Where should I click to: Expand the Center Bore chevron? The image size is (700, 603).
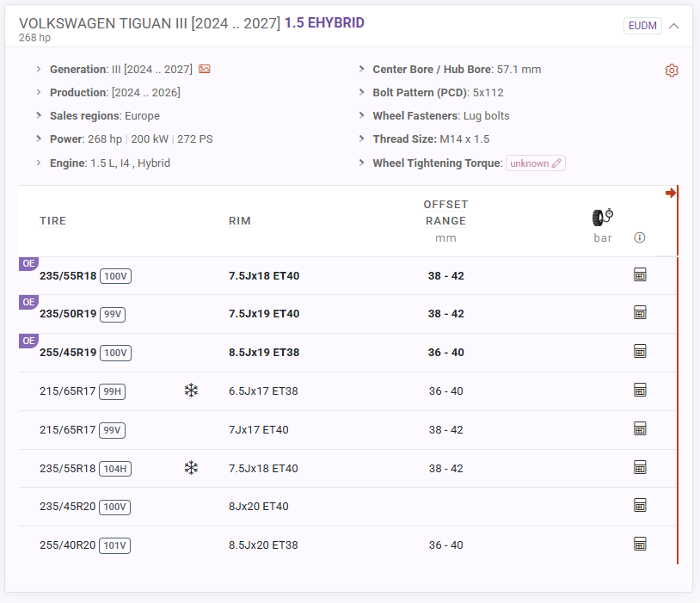coord(361,69)
